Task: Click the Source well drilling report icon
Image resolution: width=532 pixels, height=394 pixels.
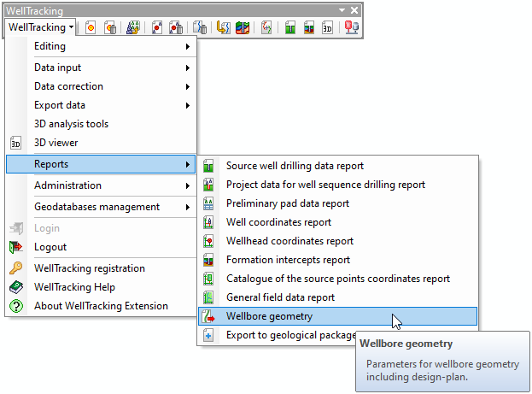Action: click(208, 166)
